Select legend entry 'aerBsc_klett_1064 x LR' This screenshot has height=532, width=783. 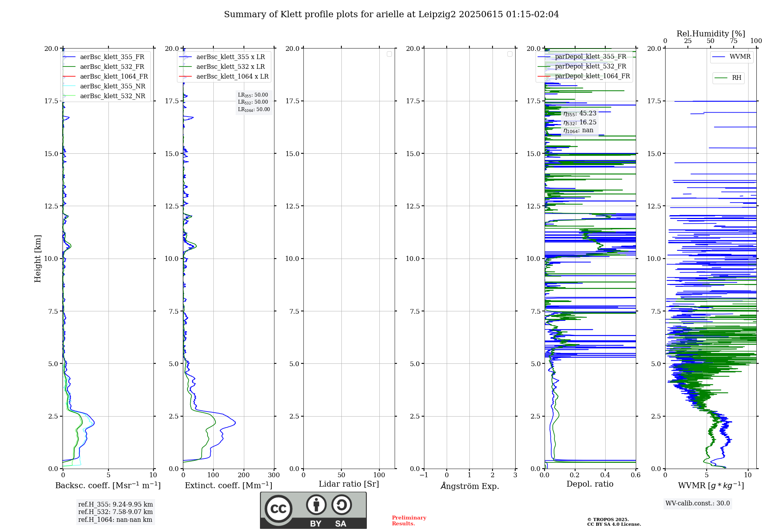pos(233,77)
